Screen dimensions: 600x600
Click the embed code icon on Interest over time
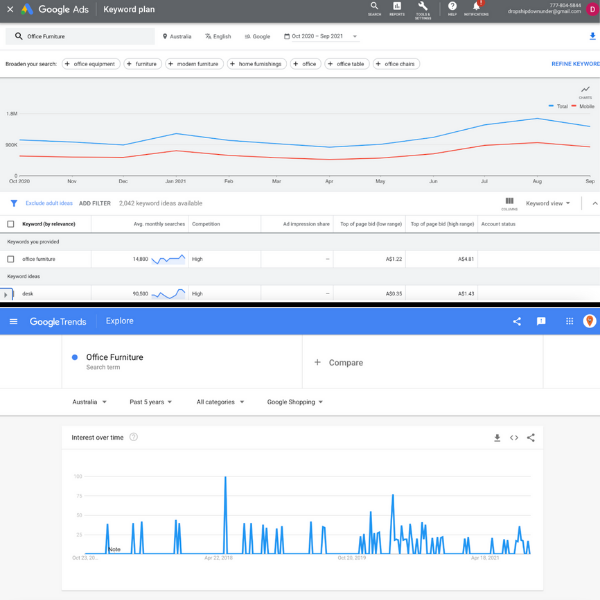[x=514, y=437]
